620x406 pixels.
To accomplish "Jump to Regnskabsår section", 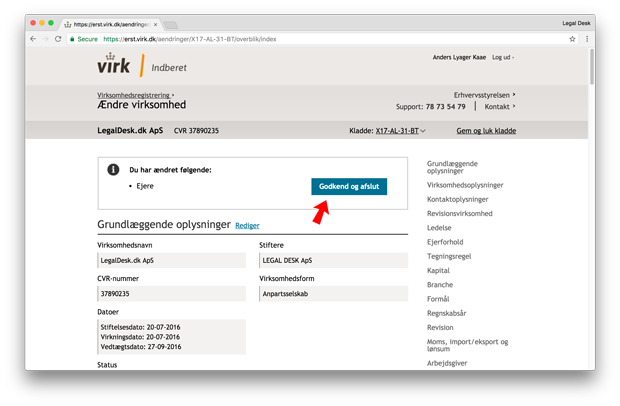I will (446, 313).
